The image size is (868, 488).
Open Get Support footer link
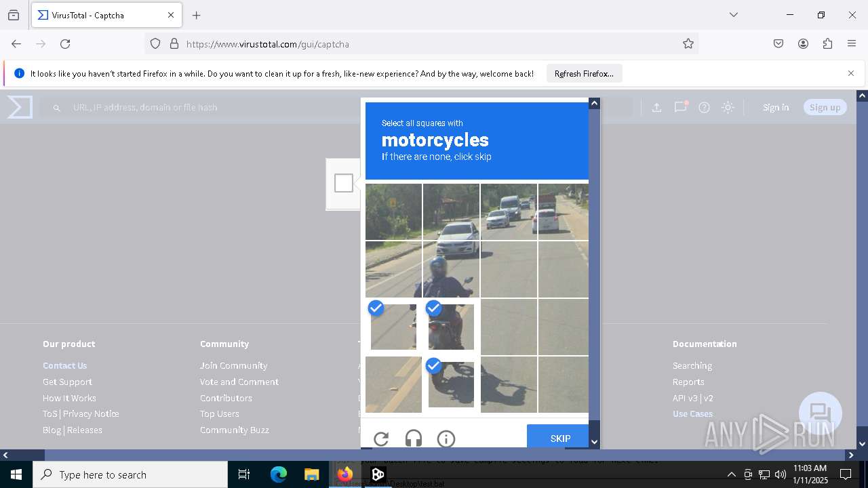pyautogui.click(x=67, y=382)
